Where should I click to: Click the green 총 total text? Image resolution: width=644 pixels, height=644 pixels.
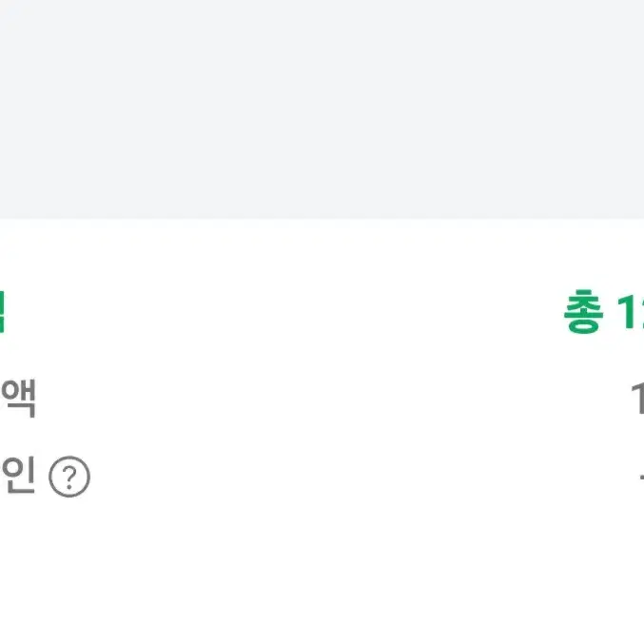[x=584, y=311]
